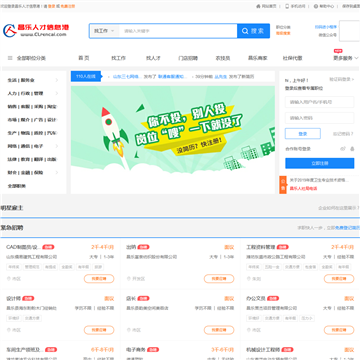Open the 电子商务 job title

136,350
